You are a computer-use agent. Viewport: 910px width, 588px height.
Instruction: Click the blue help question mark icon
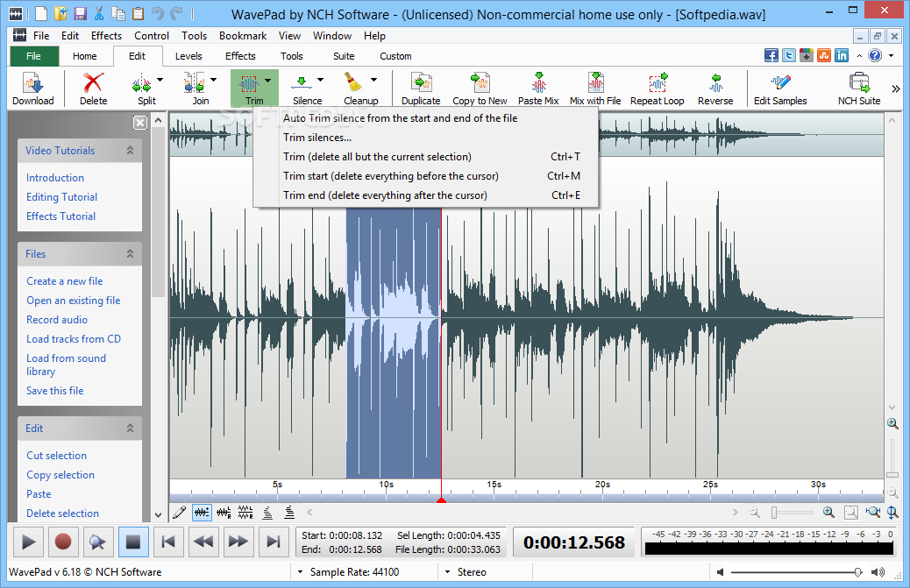point(875,56)
